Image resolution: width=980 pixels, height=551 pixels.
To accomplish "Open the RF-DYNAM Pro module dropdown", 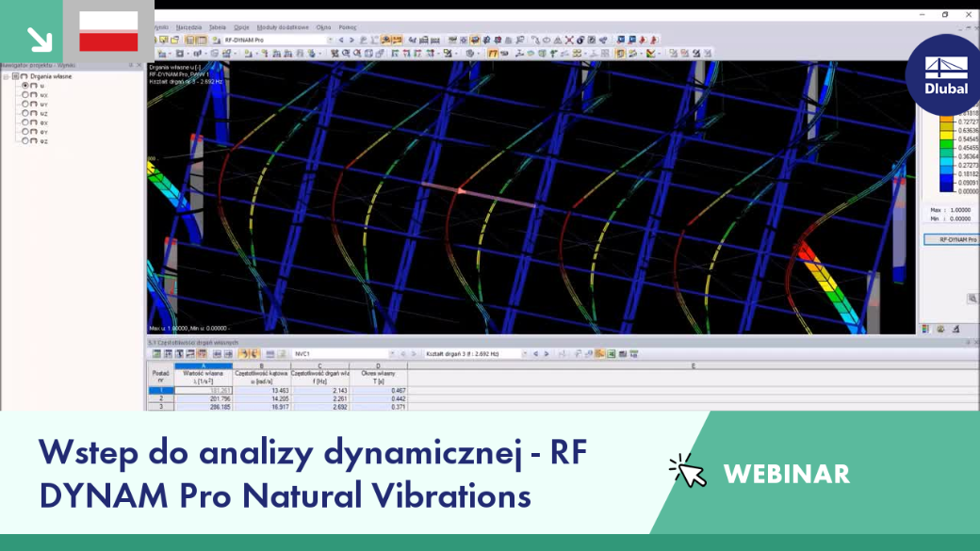I will [330, 40].
